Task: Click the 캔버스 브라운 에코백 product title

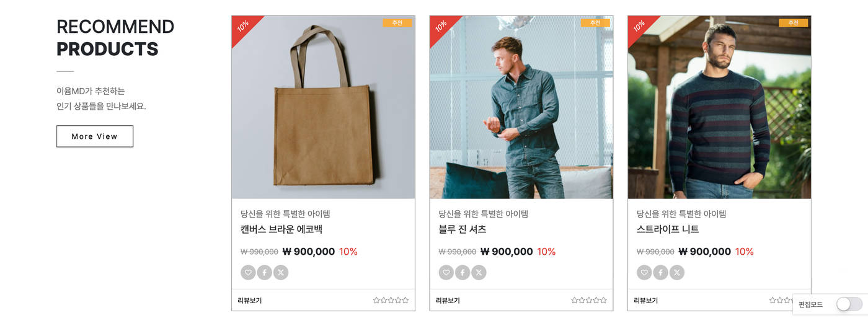Action: 281,229
